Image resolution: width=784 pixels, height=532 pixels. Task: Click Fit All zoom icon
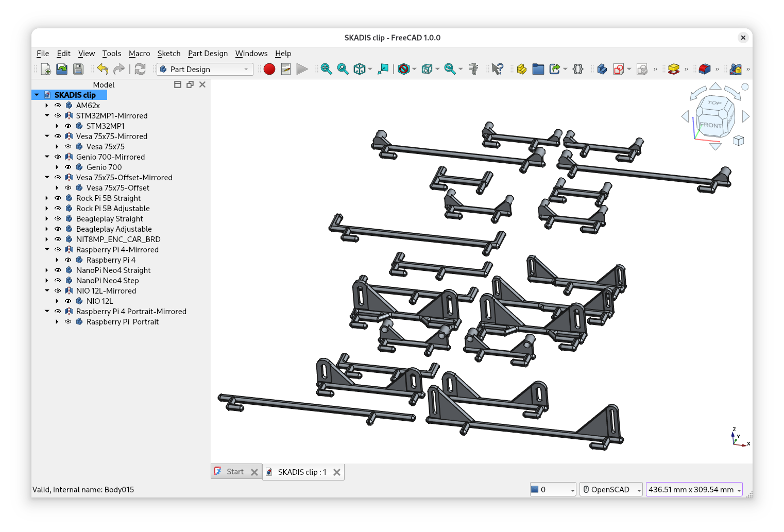tap(326, 69)
